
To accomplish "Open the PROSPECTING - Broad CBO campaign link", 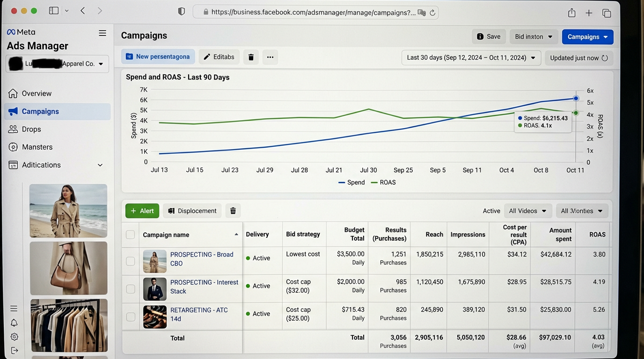I will 202,259.
